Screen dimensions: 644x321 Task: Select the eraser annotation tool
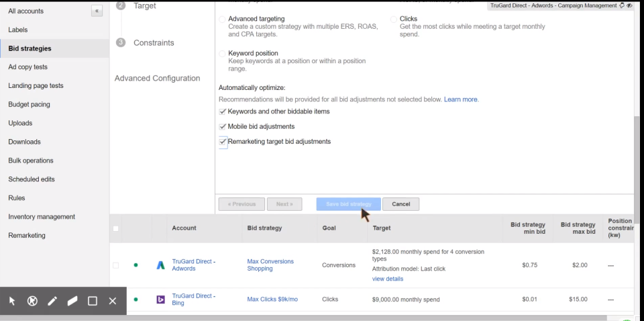click(72, 301)
